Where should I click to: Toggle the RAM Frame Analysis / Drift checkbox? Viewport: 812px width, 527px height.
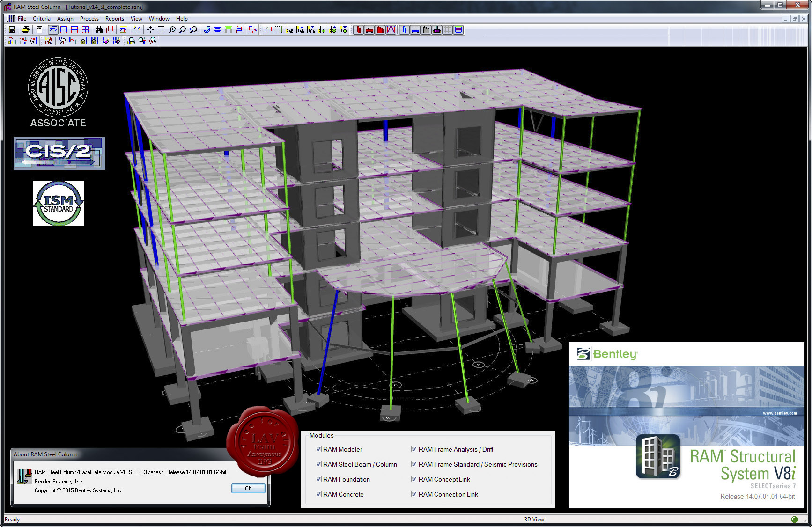[x=414, y=449]
